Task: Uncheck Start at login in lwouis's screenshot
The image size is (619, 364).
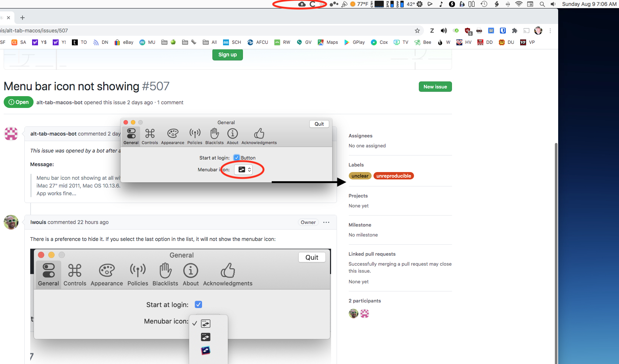Action: point(198,304)
